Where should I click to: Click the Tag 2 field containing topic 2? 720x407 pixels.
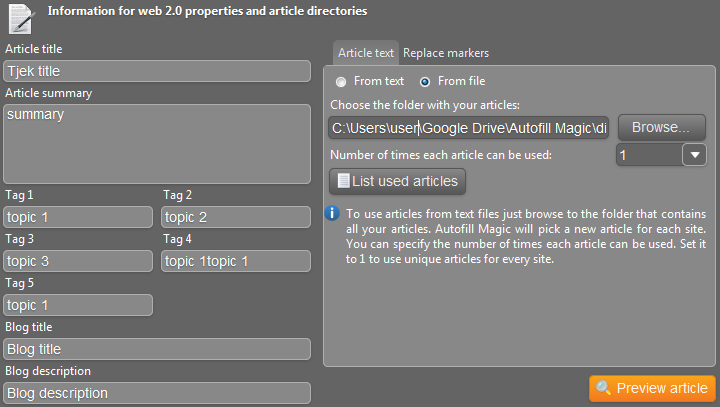coord(236,217)
